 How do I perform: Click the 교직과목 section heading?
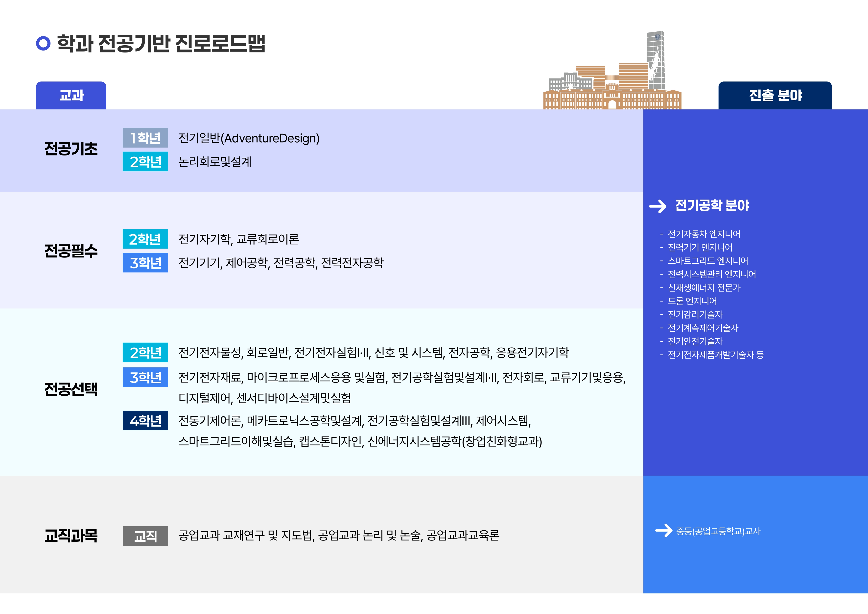(x=71, y=536)
